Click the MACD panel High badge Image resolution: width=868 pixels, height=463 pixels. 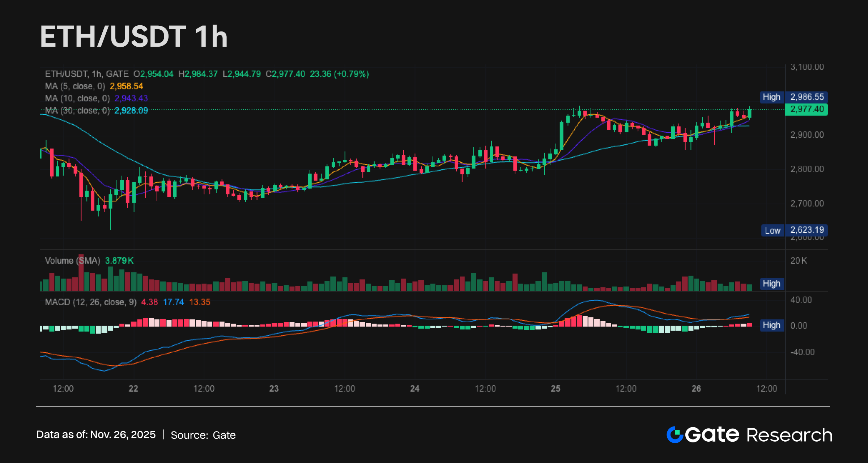[x=771, y=325]
